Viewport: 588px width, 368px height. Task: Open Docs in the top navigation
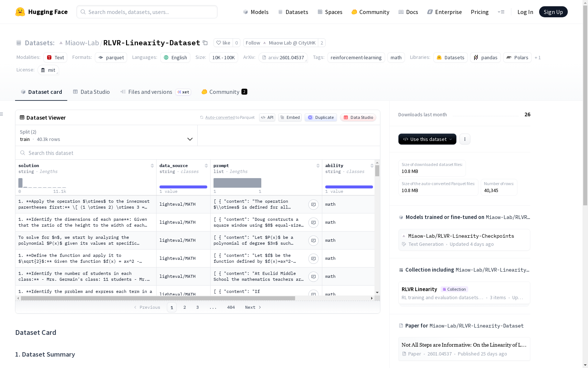coord(408,12)
